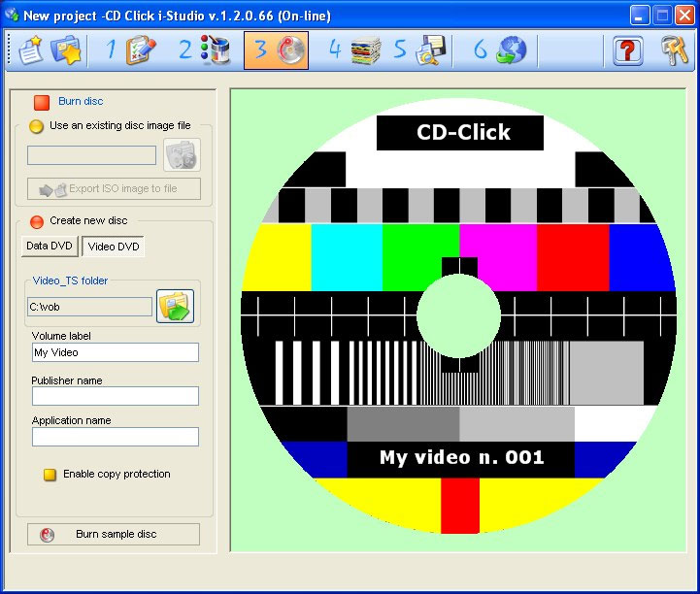This screenshot has width=700, height=594.
Task: Browse for existing disc image file
Action: coord(182,155)
